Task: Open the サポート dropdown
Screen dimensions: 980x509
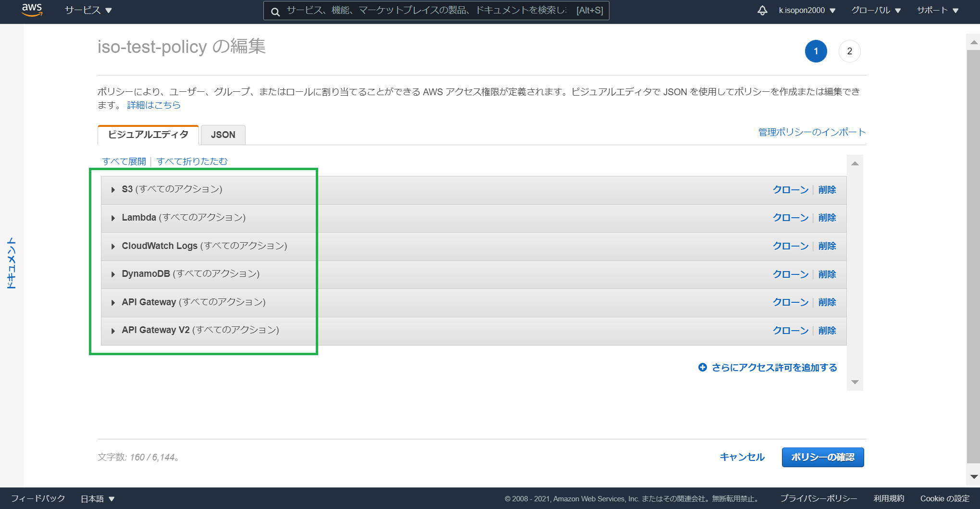Action: 935,10
